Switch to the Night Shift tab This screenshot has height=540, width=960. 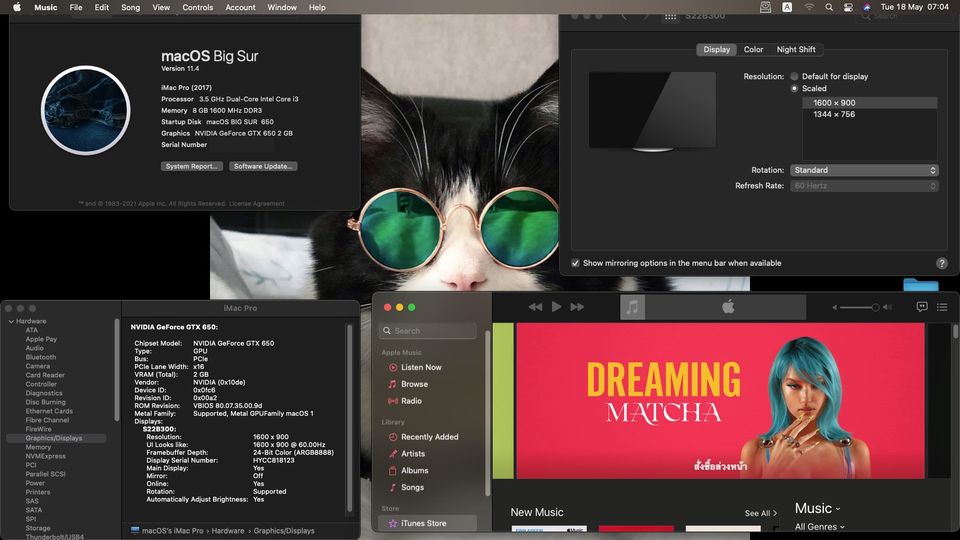tap(796, 50)
